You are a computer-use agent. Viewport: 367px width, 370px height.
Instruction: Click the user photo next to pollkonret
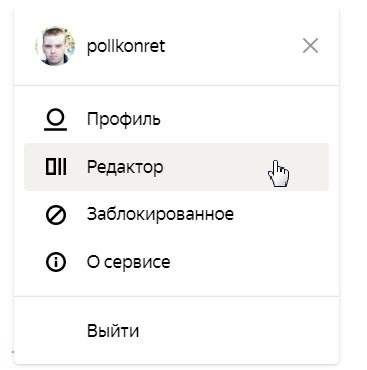55,46
